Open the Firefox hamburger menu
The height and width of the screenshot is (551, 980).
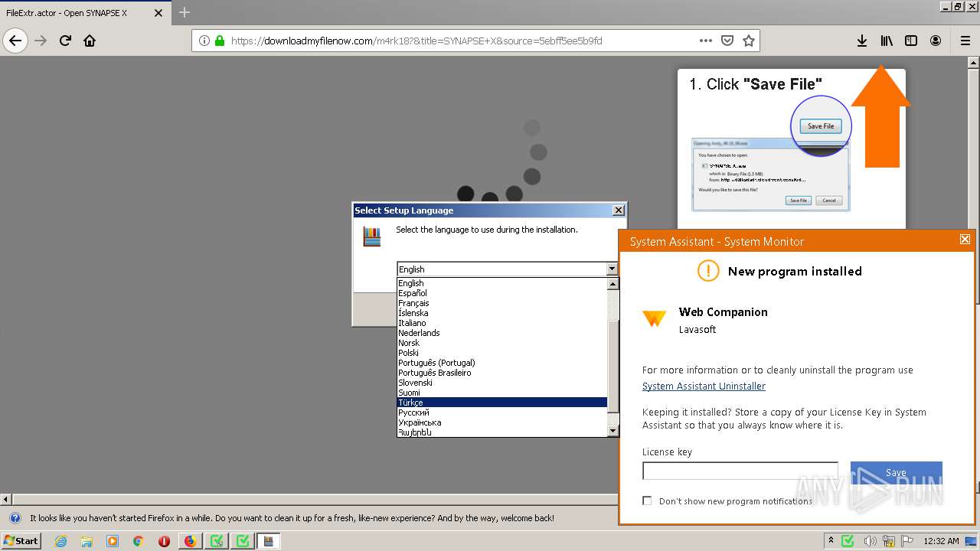(x=965, y=41)
